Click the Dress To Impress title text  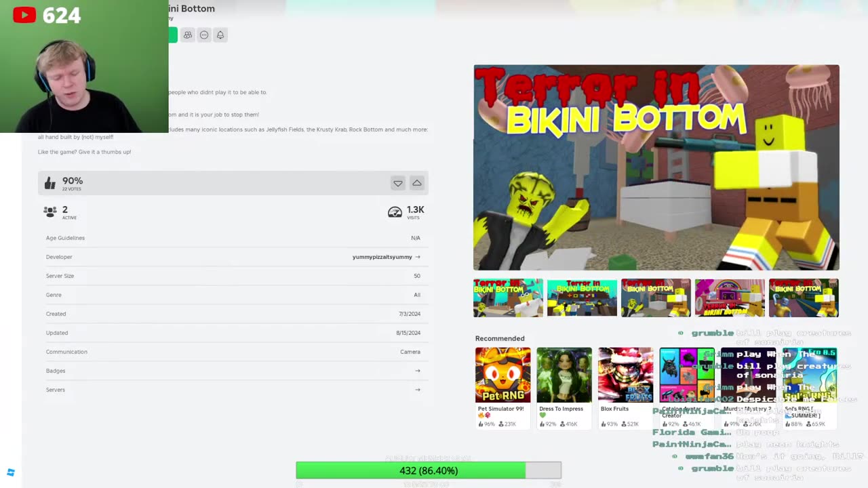(x=561, y=409)
